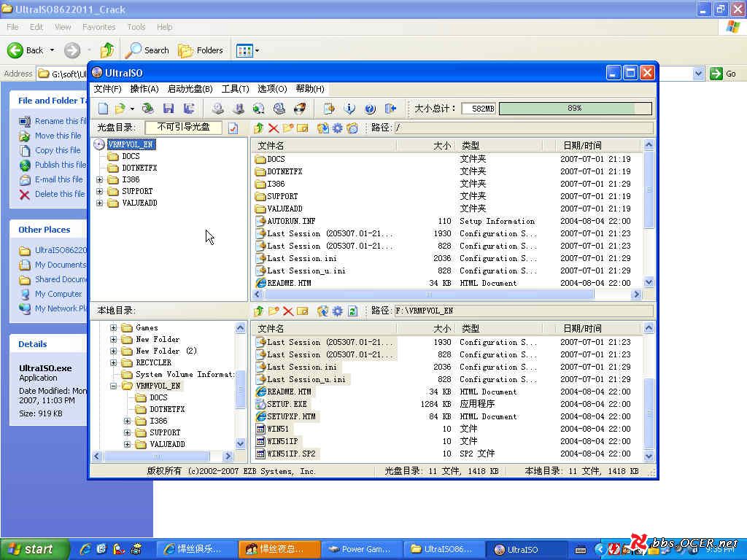Image resolution: width=747 pixels, height=560 pixels.
Task: Open the Explorer address bar dropdown
Action: [x=698, y=74]
